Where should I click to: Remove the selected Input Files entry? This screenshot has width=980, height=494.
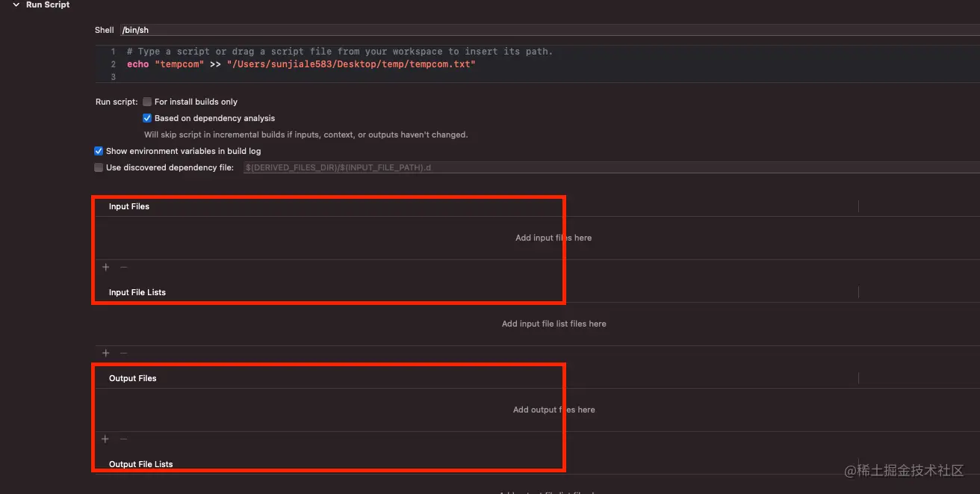click(122, 267)
